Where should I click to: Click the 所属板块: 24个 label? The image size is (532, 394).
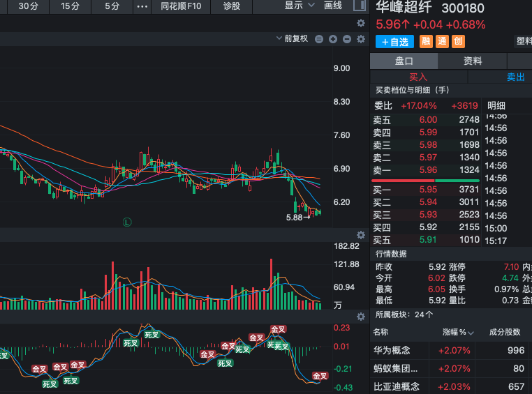pyautogui.click(x=404, y=315)
